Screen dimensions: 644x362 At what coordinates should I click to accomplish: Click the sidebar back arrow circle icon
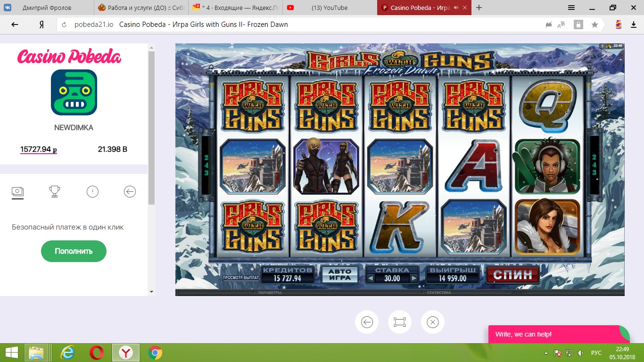(x=130, y=191)
